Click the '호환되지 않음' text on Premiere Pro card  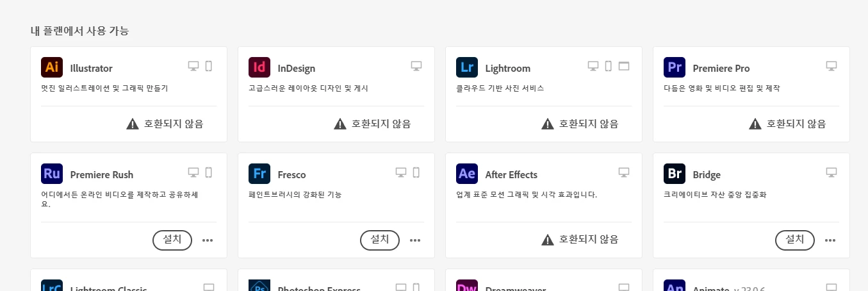pos(796,124)
